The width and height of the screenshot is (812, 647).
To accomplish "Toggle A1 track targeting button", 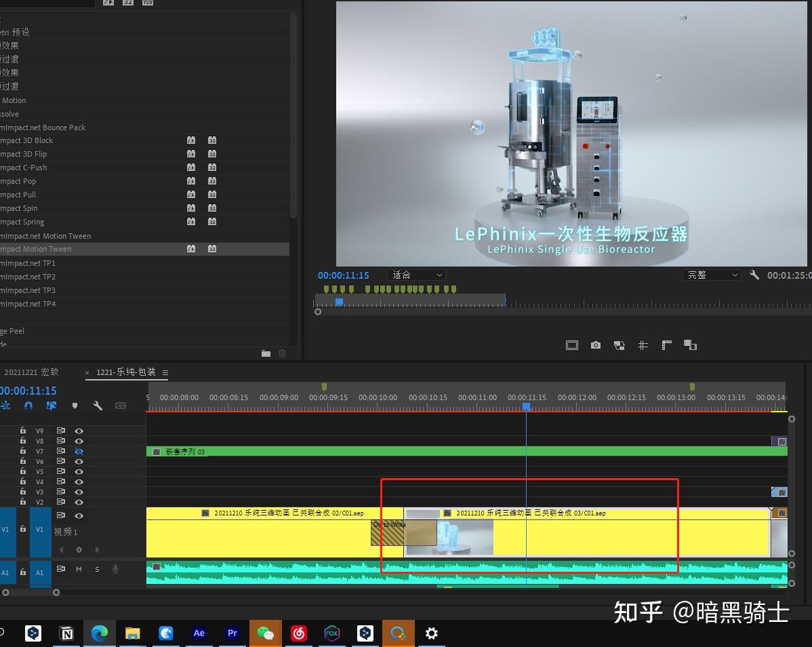I will (40, 573).
